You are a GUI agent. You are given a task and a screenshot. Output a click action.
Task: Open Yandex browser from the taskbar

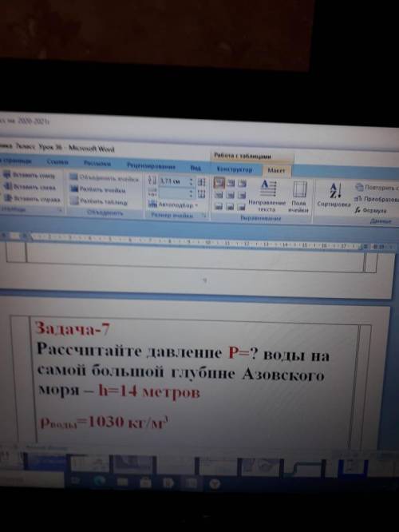click(x=214, y=483)
